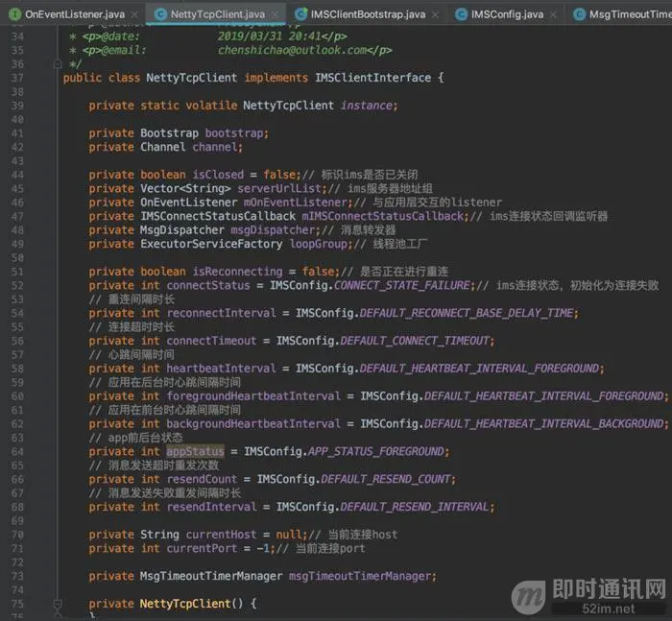Click the DEFAULT_CONNECT_TIMEOUT constant
672x621 pixels.
tap(415, 341)
